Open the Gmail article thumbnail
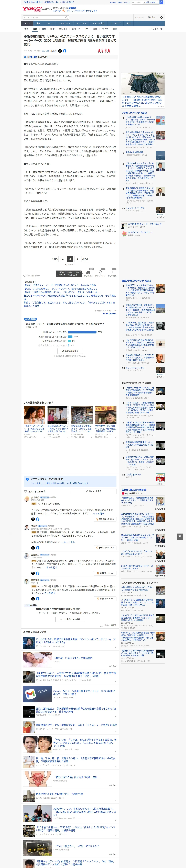The height and width of the screenshot is (868, 186). [38, 694]
